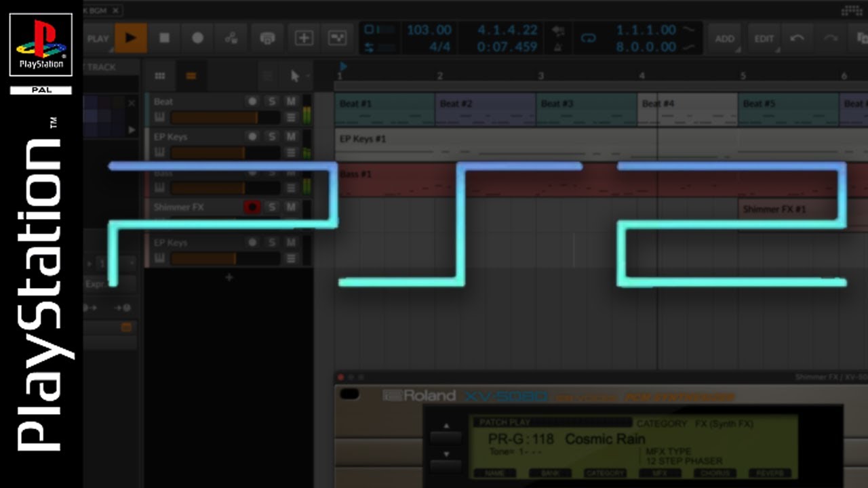Close the BGM project tab
Image resolution: width=868 pixels, height=488 pixels.
116,10
